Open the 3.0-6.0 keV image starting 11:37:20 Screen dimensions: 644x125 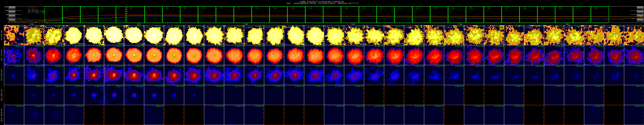click(274, 35)
